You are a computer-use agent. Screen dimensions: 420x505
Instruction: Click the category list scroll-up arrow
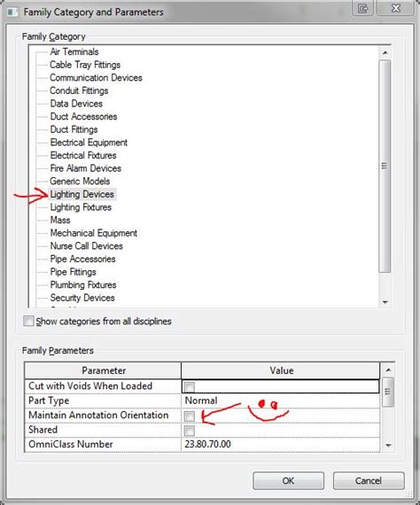click(x=385, y=52)
